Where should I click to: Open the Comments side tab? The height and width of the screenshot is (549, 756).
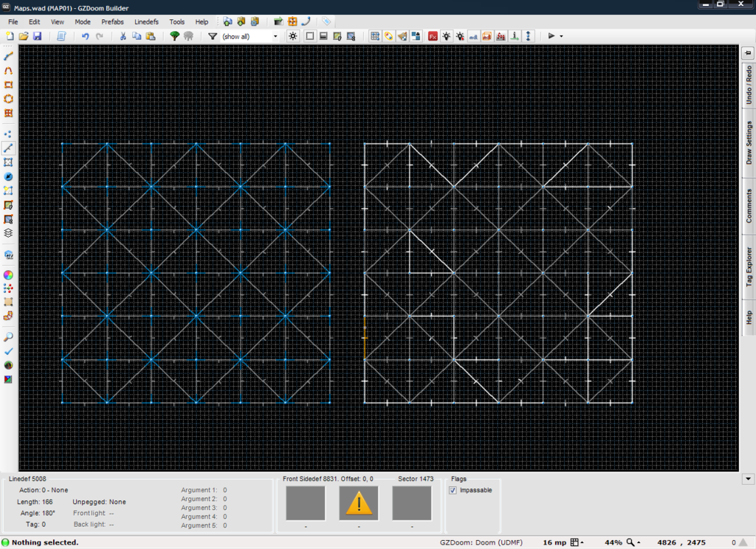pyautogui.click(x=749, y=206)
